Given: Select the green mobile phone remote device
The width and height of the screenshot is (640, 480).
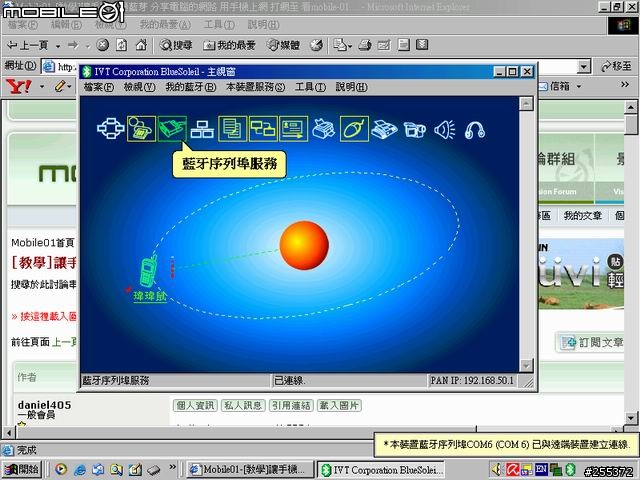Looking at the screenshot, I should (148, 271).
